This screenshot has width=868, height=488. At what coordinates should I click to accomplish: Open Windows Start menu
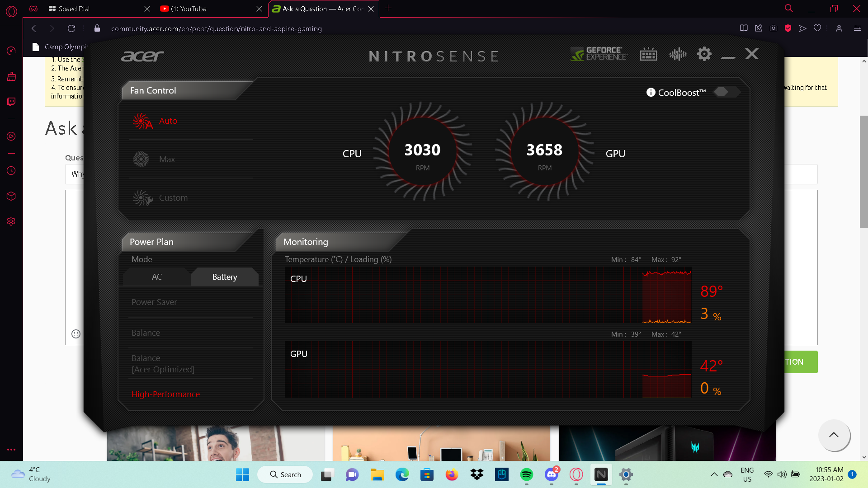pos(242,474)
